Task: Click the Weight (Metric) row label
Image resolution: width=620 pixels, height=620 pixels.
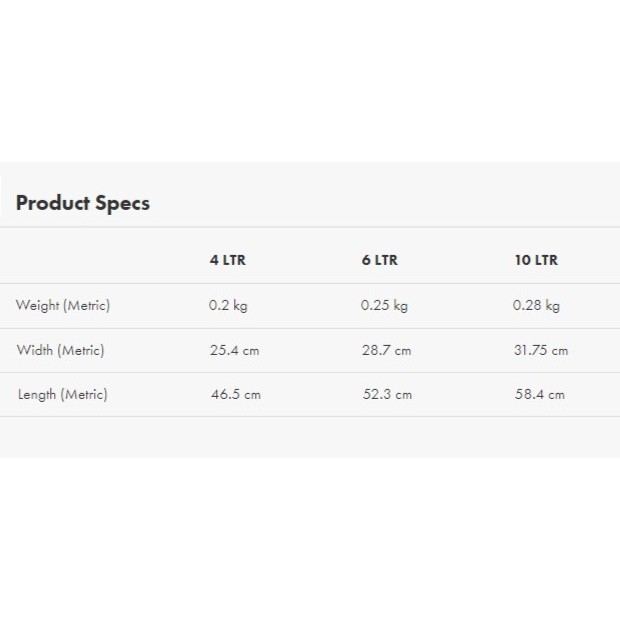Action: [63, 306]
